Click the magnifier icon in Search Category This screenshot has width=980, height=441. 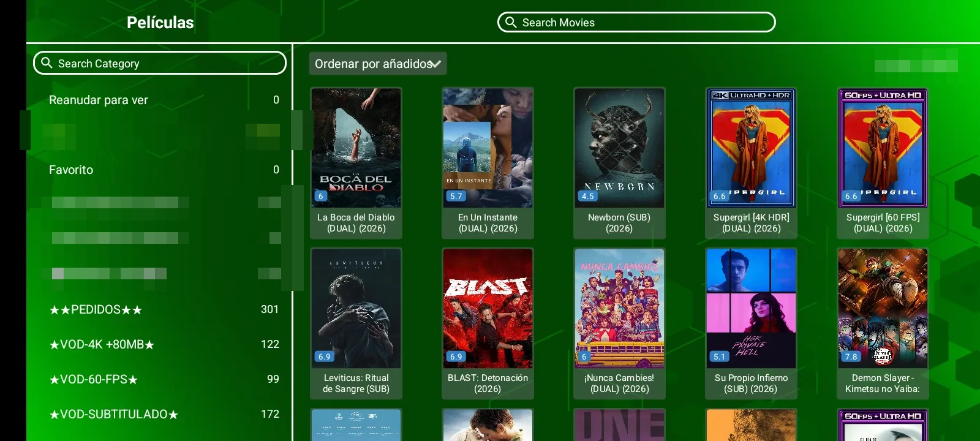(47, 62)
